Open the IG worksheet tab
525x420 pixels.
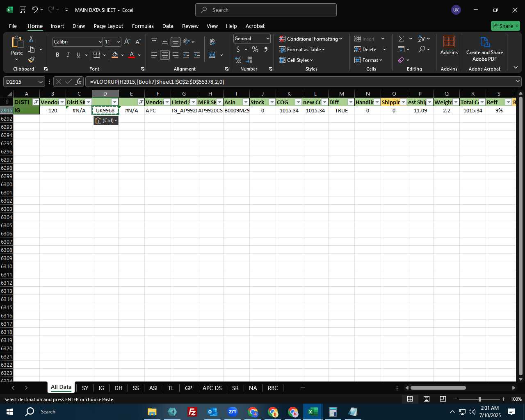point(101,388)
